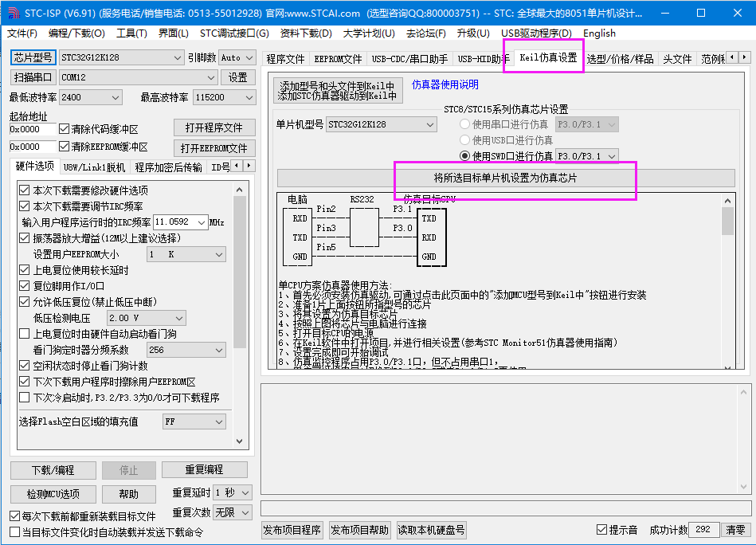Image resolution: width=756 pixels, height=545 pixels.
Task: Click up arrow of hardware options scrollbar
Action: [240, 190]
